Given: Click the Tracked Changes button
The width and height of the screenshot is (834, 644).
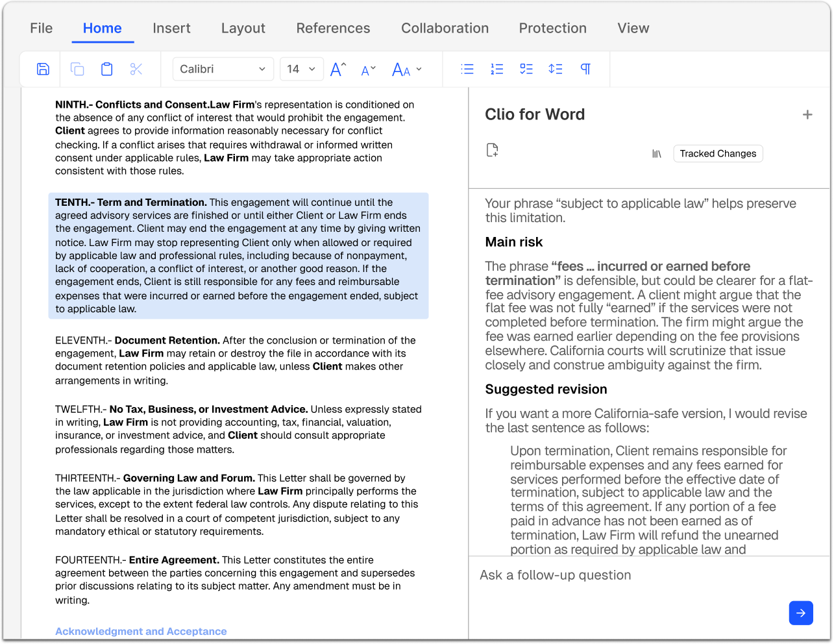Looking at the screenshot, I should pyautogui.click(x=718, y=154).
